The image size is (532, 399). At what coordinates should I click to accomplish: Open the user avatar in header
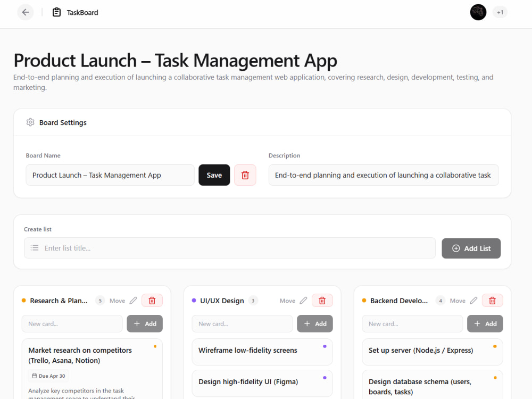point(478,13)
